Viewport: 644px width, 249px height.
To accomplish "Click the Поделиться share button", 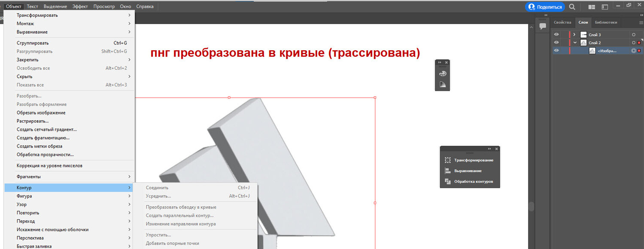I will pos(545,7).
